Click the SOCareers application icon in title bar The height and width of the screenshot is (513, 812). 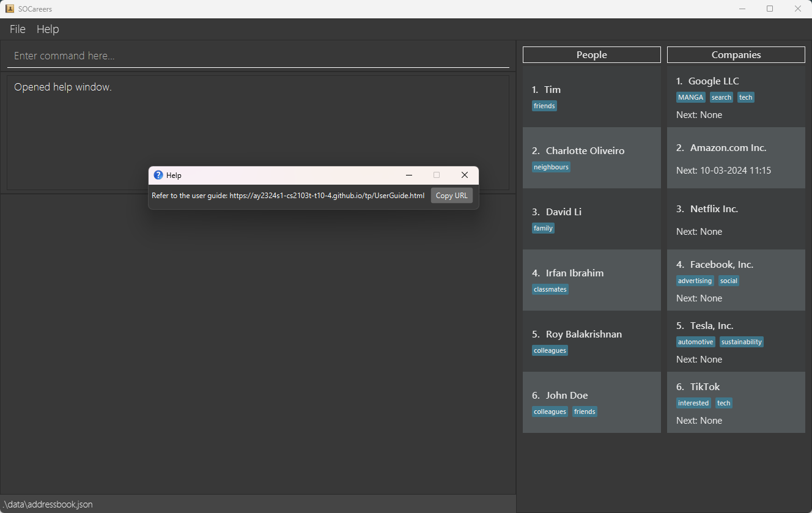click(x=9, y=9)
